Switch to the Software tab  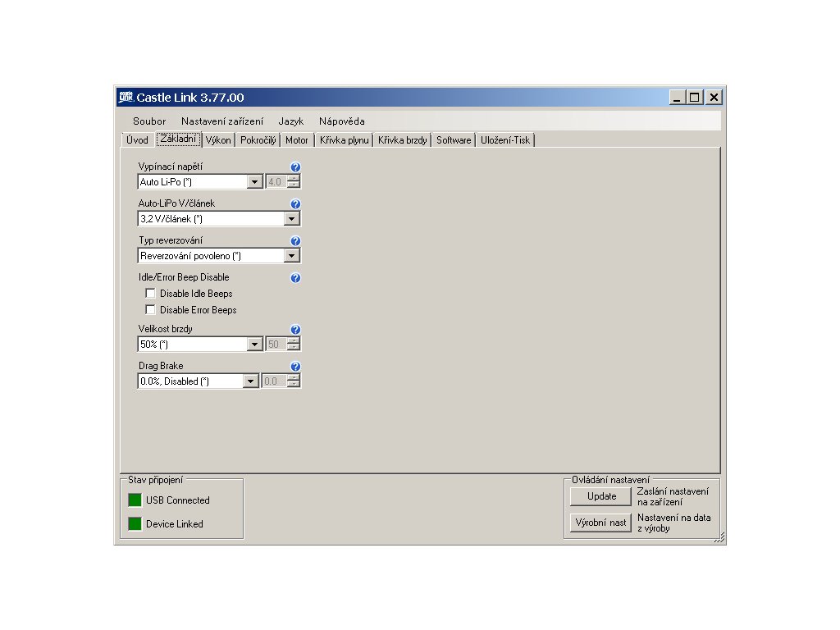(x=454, y=139)
